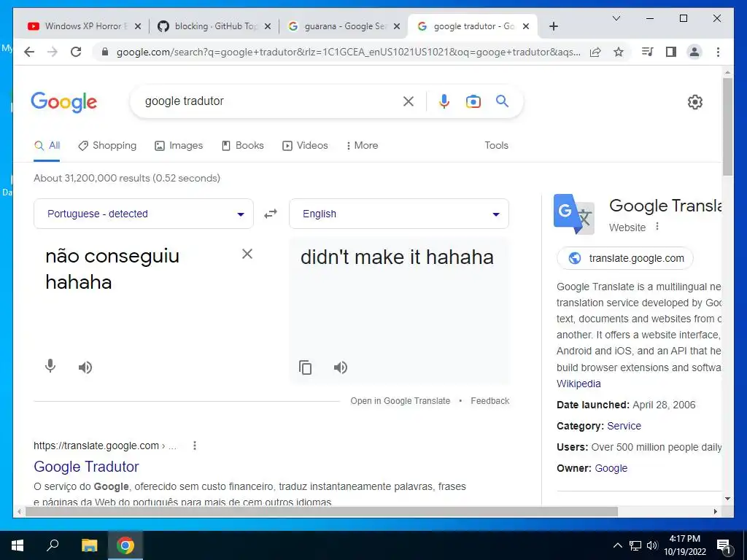This screenshot has width=747, height=560.
Task: Open the Google Translate logo in knowledge panel
Action: [x=574, y=214]
